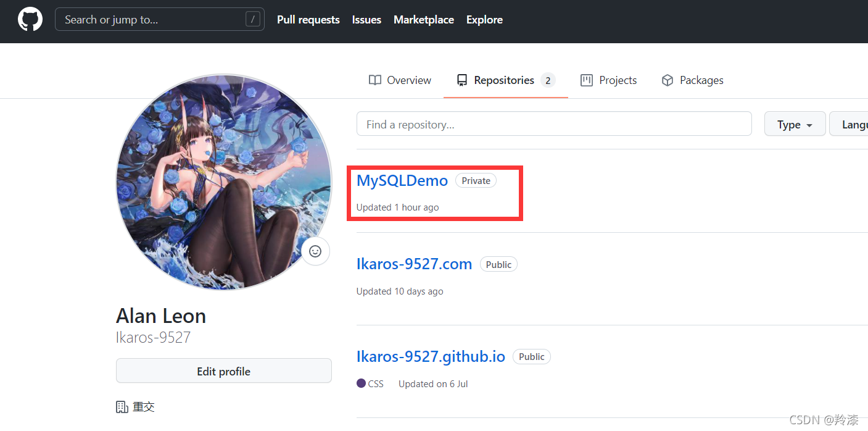Open Explore from the header

(x=484, y=20)
